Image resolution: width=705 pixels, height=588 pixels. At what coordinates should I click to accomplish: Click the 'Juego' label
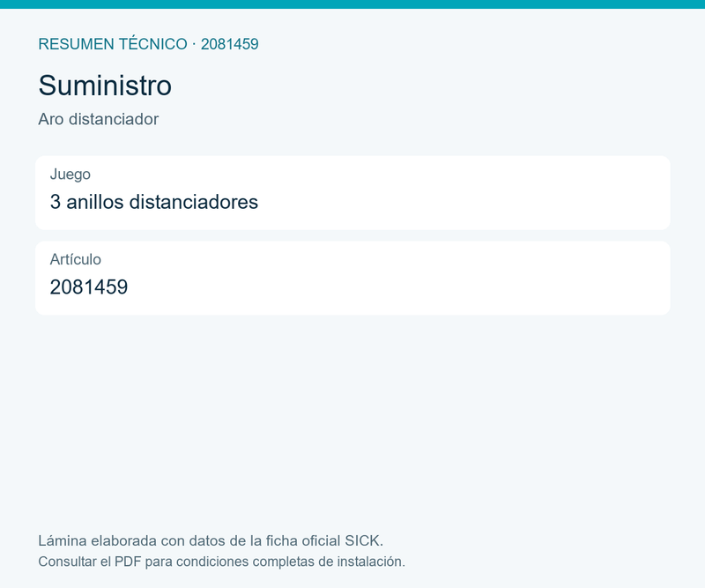pyautogui.click(x=70, y=174)
